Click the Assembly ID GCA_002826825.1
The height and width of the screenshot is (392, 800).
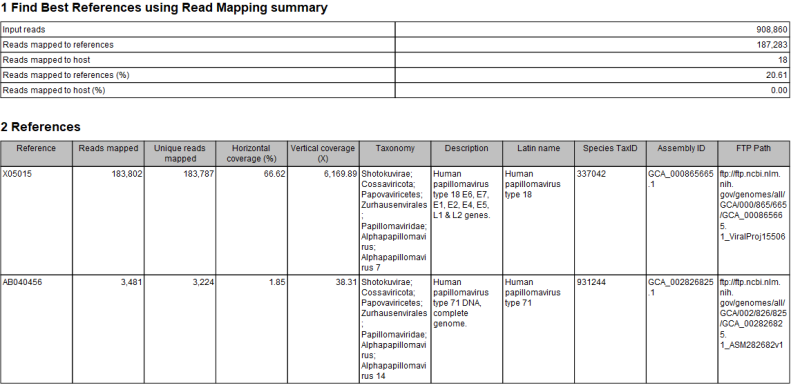681,287
